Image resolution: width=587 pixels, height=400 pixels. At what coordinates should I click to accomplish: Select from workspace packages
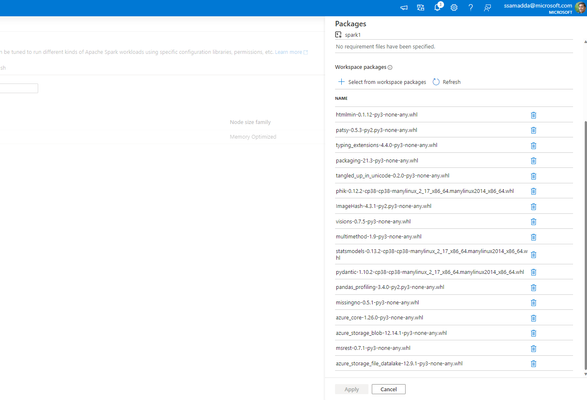tap(382, 82)
